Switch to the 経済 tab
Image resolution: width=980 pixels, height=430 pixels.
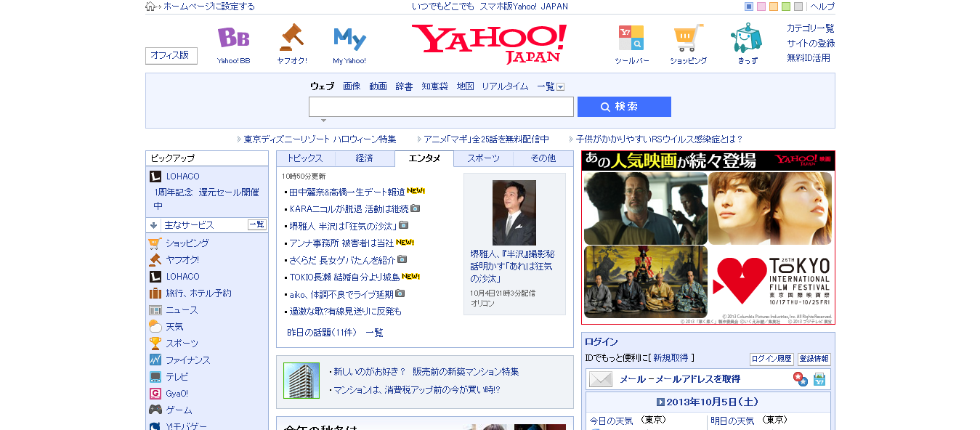tap(365, 158)
